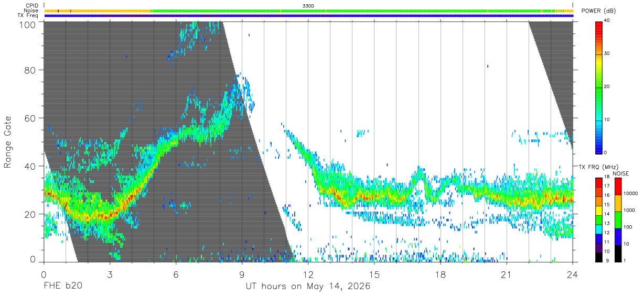The width and height of the screenshot is (644, 297).
Task: Click the power legend value 10
Action: (x=607, y=119)
